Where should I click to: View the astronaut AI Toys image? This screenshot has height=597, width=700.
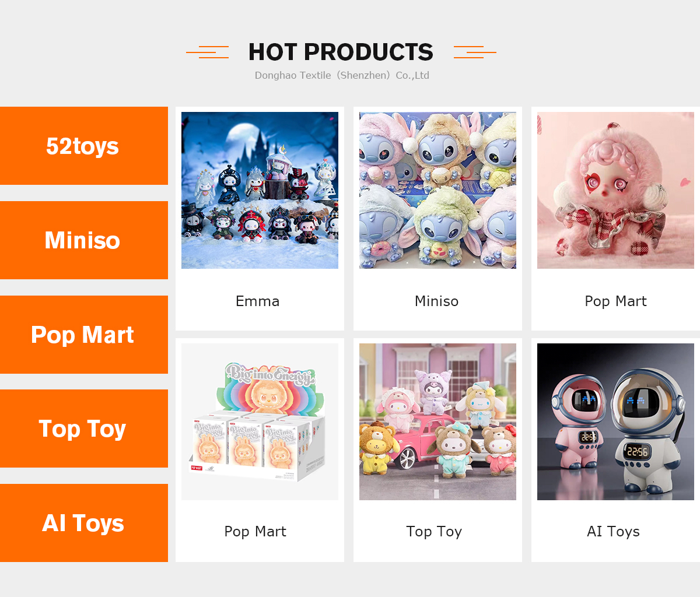(615, 422)
